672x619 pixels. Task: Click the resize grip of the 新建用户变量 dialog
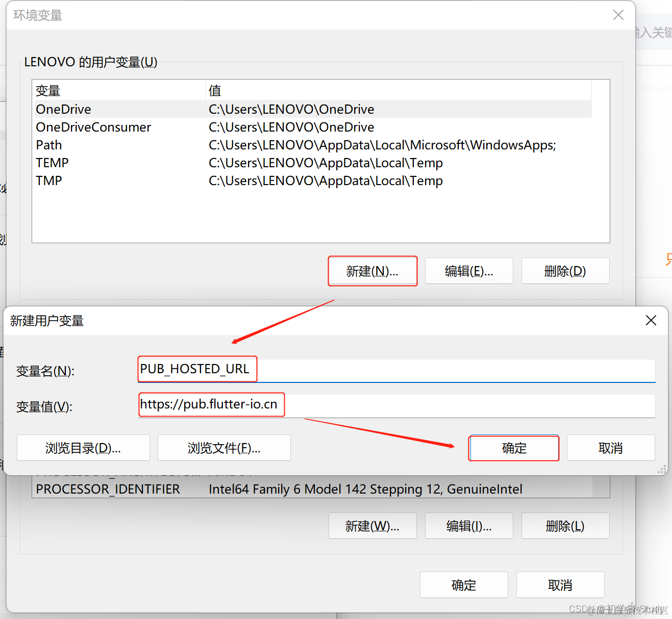pos(662,470)
